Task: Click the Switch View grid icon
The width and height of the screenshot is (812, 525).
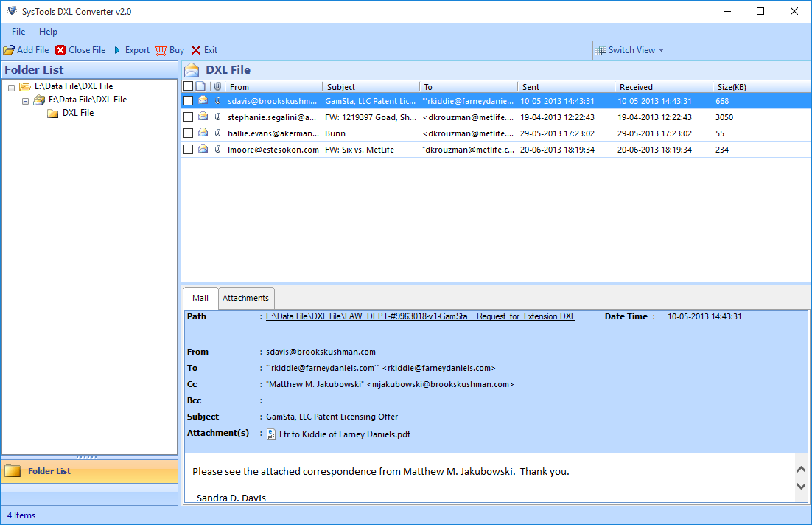Action: pyautogui.click(x=601, y=50)
